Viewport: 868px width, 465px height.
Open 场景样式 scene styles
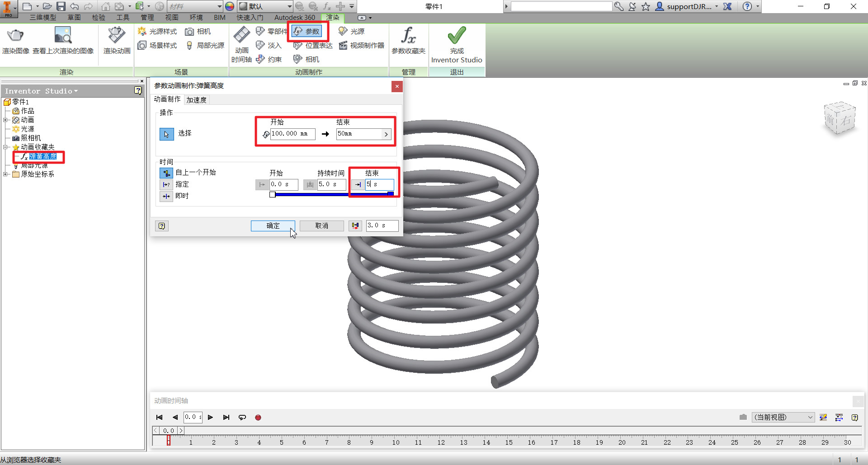tap(157, 45)
